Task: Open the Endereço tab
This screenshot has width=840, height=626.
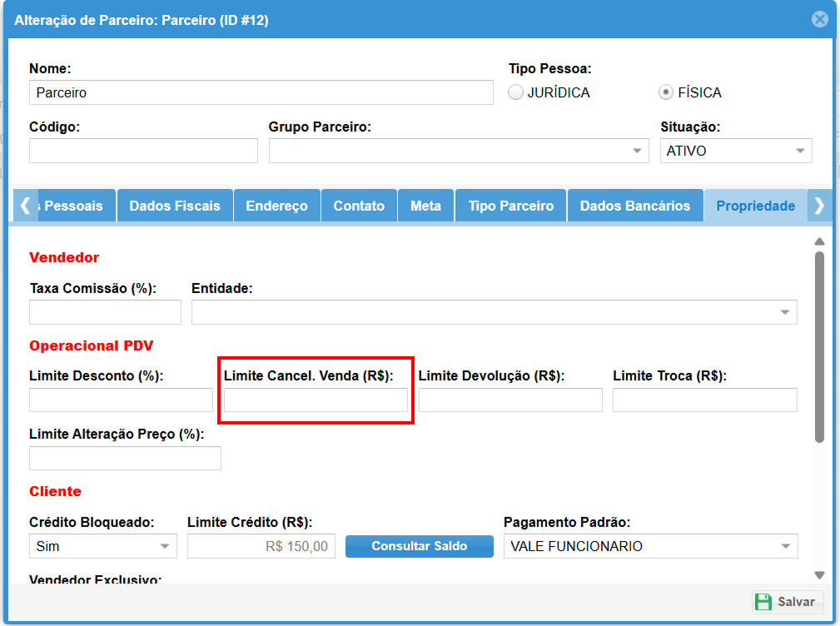Action: click(x=276, y=206)
